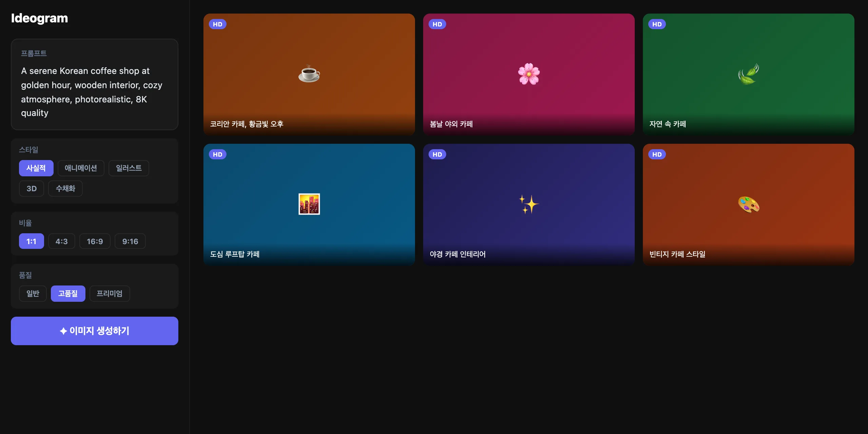Screen dimensions: 868x434
Task: Click the palette icon on 빈티지 카페 스타일
Action: (748, 204)
